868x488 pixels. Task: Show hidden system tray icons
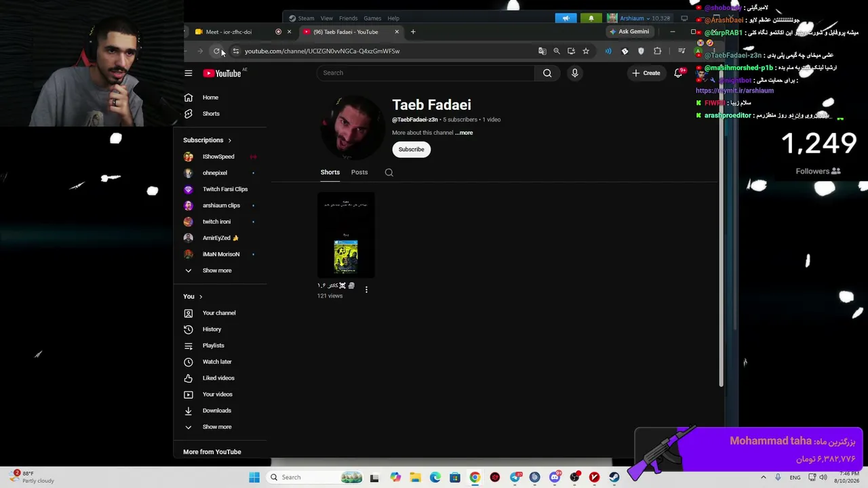point(763,477)
